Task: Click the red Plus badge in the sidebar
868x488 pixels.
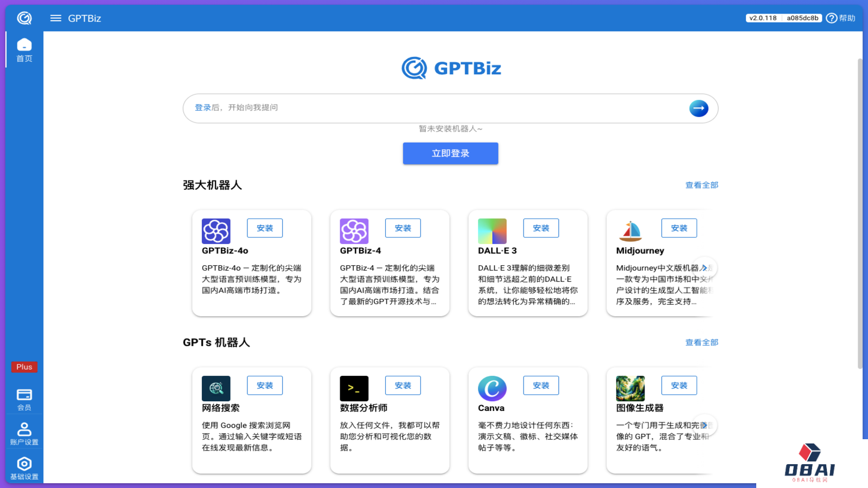Action: (24, 367)
